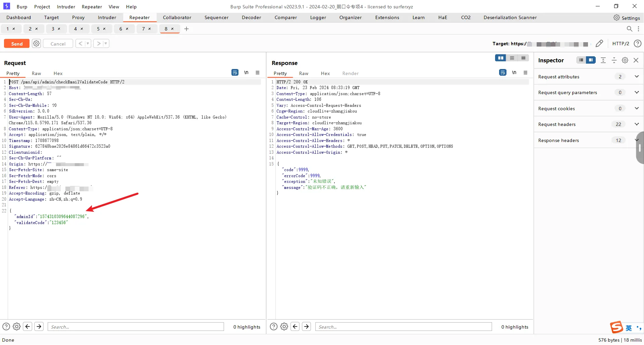Add a new Repeater tab with plus
Image resolution: width=644 pixels, height=345 pixels.
click(186, 29)
